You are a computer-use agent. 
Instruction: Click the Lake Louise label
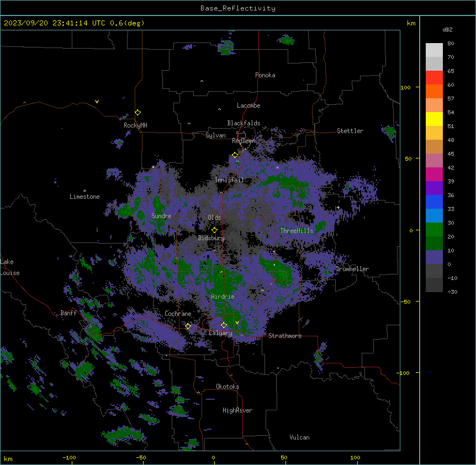[10, 267]
